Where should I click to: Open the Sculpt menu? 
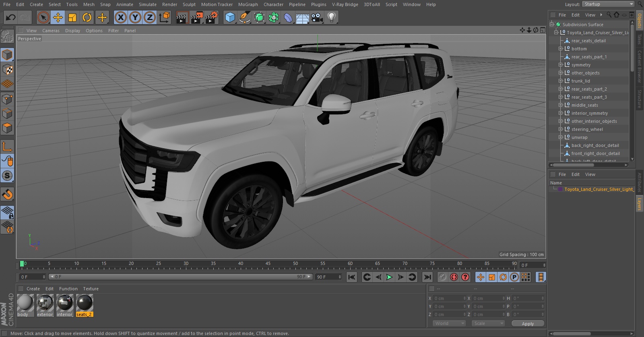[x=189, y=4]
